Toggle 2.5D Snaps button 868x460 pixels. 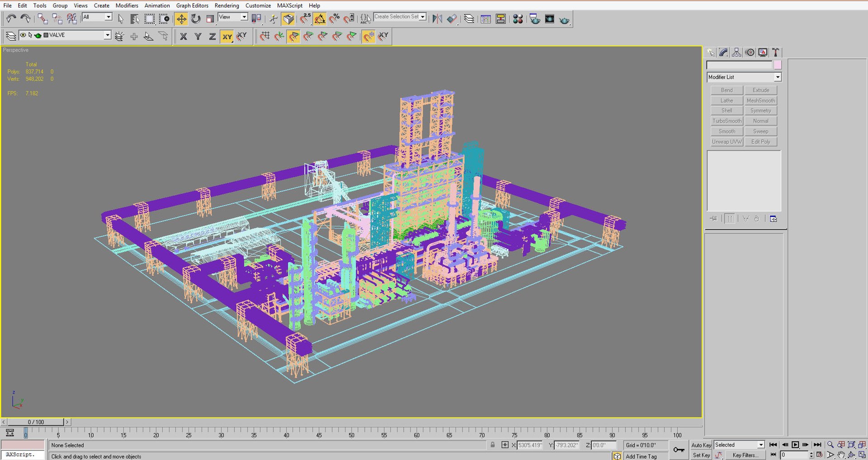coord(306,19)
